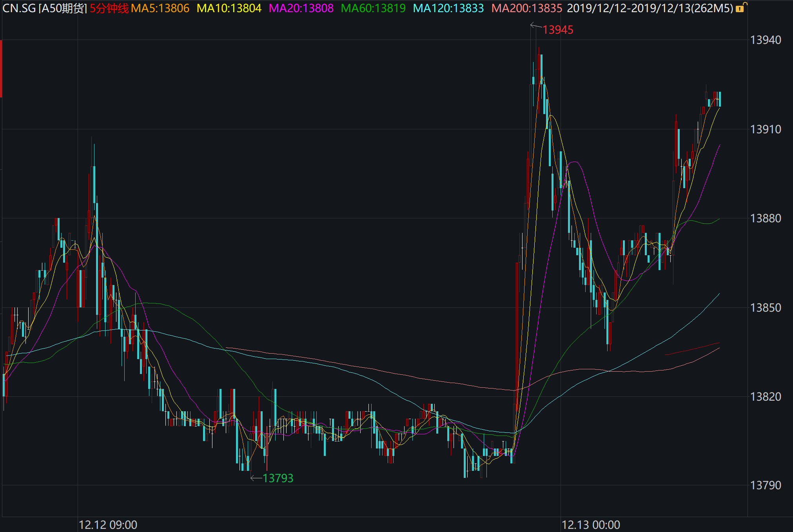This screenshot has height=532, width=793.
Task: Click the 13940 price axis label
Action: pos(765,40)
